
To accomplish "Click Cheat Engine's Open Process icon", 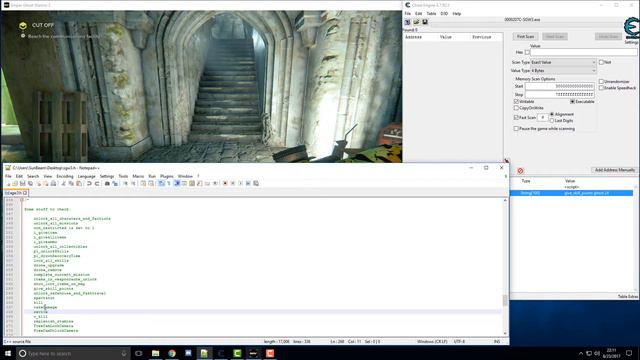I will (408, 22).
